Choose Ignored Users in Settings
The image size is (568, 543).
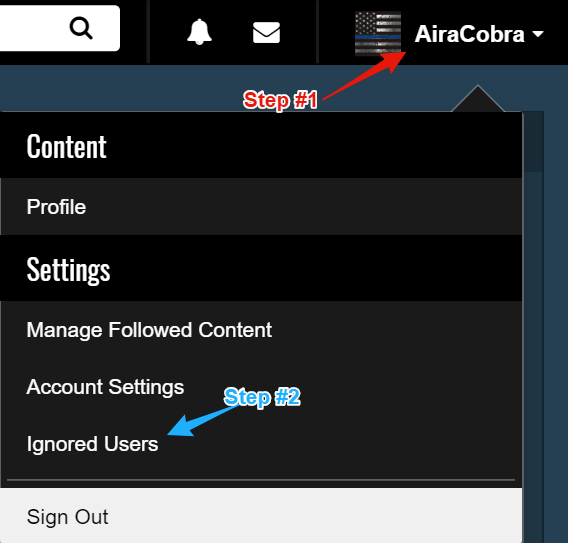[x=92, y=444]
